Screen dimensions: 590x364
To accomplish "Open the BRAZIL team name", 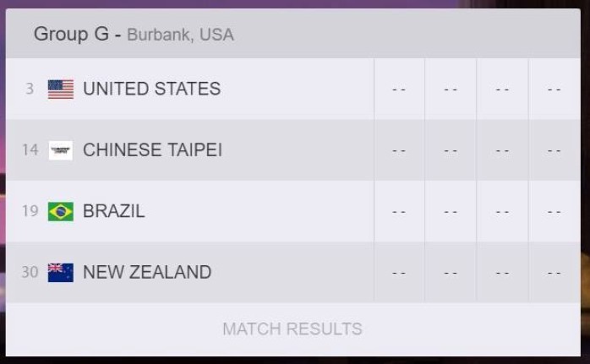I will [114, 211].
